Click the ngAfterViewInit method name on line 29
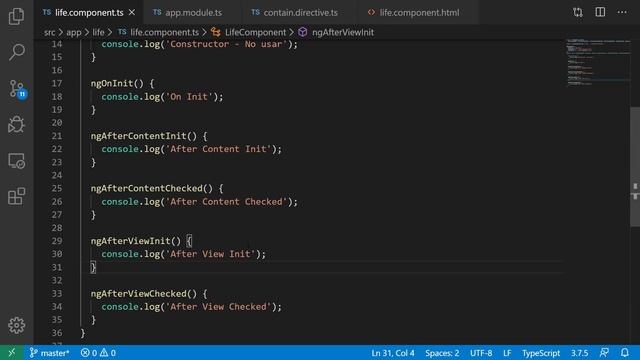The width and height of the screenshot is (640, 360). [x=130, y=241]
